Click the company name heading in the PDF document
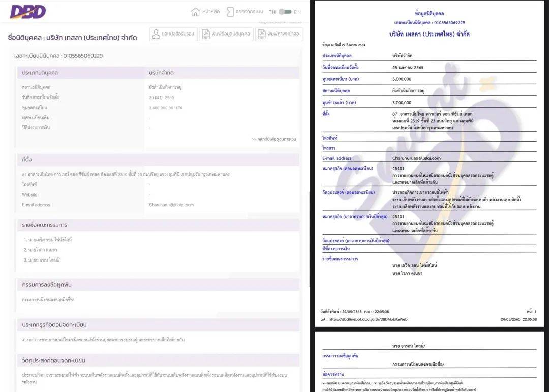The image size is (549, 392). coord(429,34)
